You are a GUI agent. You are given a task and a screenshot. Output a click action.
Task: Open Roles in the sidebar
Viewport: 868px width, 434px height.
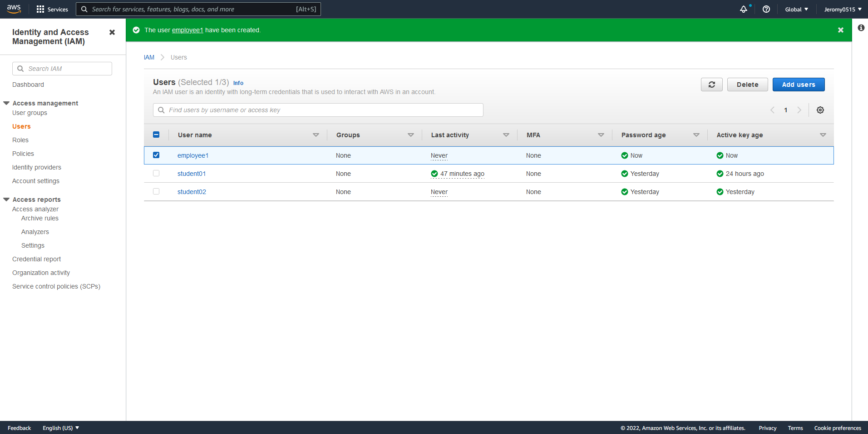point(20,140)
